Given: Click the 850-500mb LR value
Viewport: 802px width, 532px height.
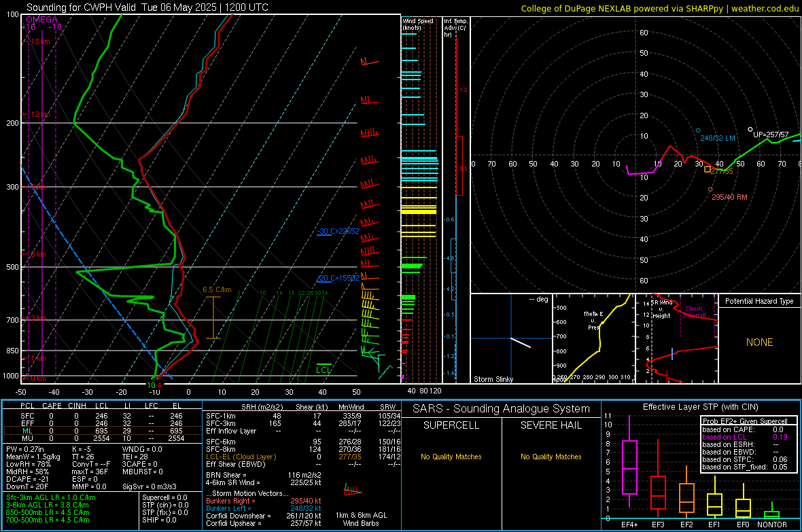Looking at the screenshot, I should point(48,512).
